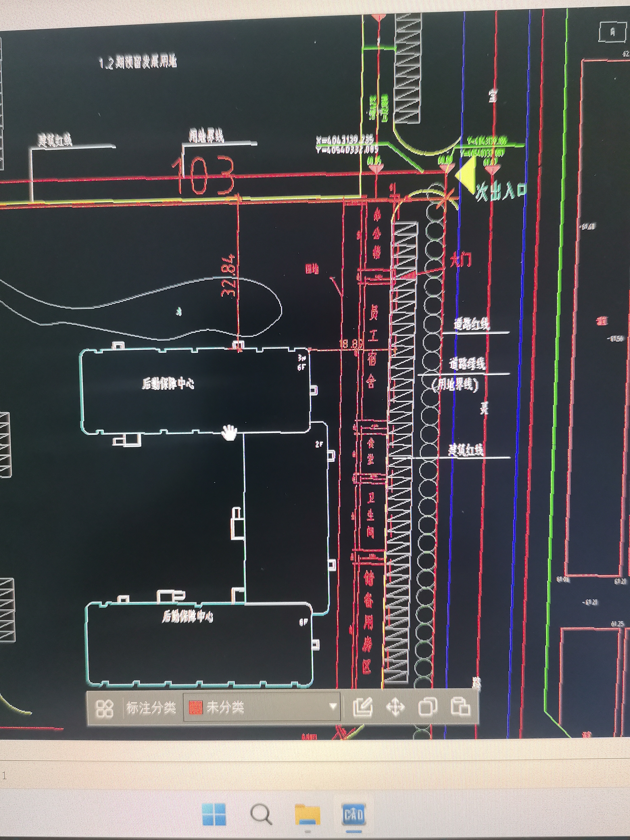The height and width of the screenshot is (840, 630).
Task: Click the four-squares grid icon on annotation toolbar
Action: point(104,708)
